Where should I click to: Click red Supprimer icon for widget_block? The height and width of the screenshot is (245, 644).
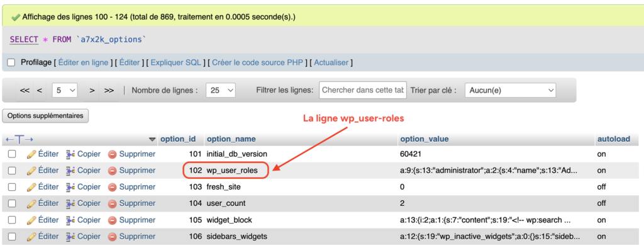113,220
